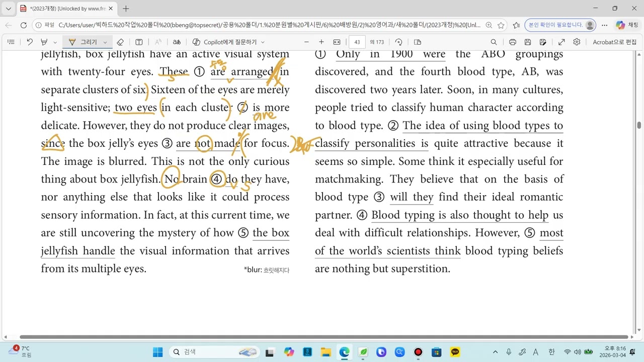This screenshot has width=644, height=362.
Task: Select the Draw (그리기) tool
Action: [x=83, y=42]
